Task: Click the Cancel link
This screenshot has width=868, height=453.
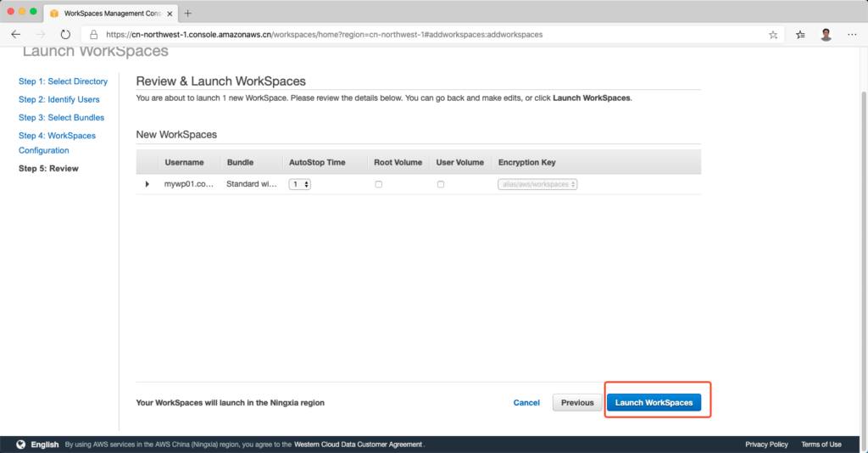Action: pyautogui.click(x=526, y=402)
